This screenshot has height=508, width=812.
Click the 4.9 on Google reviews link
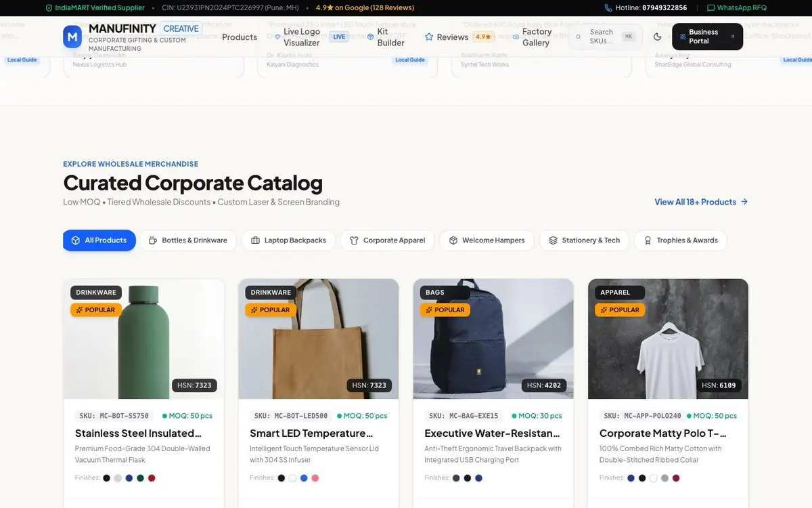[365, 8]
